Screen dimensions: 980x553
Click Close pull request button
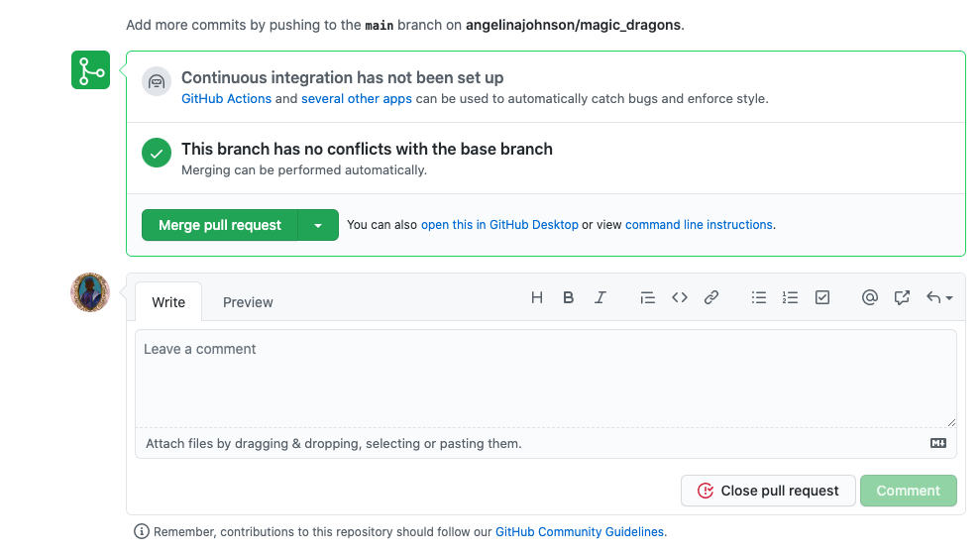(768, 491)
